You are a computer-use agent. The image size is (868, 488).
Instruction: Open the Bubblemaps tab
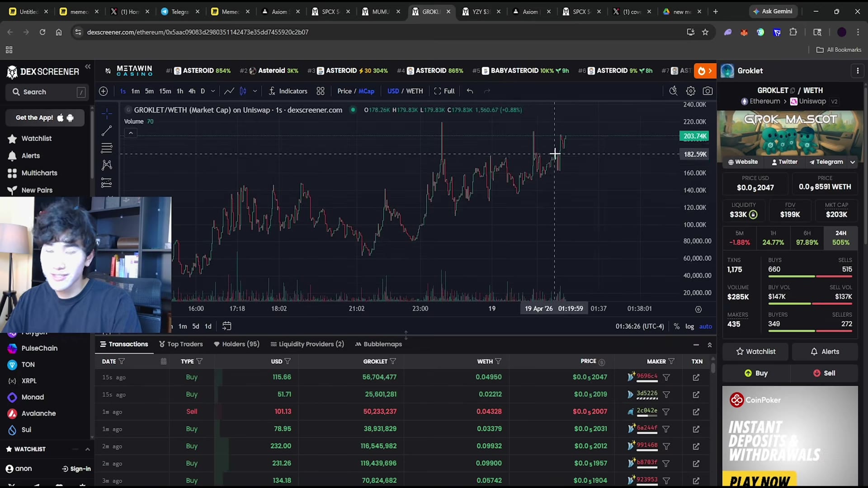click(378, 344)
